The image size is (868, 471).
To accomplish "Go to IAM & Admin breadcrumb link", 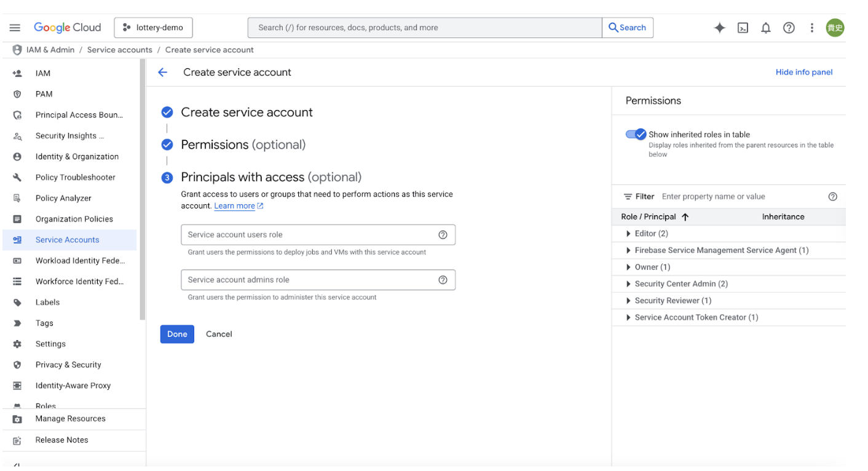I will coord(50,50).
